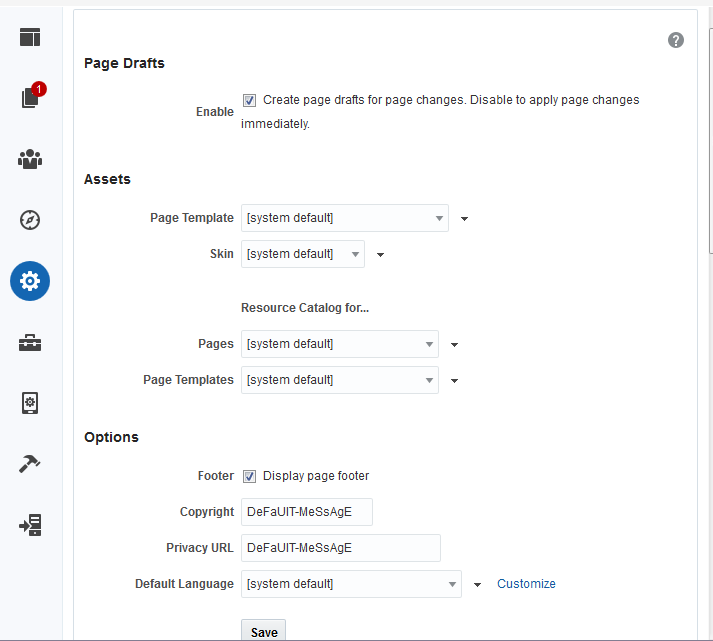713x641 pixels.
Task: Click the compass navigation sidebar icon
Action: click(x=30, y=220)
